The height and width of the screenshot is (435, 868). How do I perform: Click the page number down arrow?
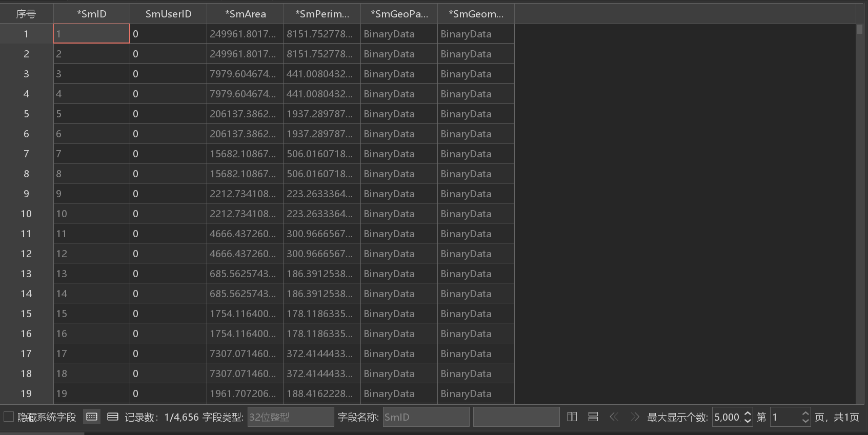click(x=805, y=421)
